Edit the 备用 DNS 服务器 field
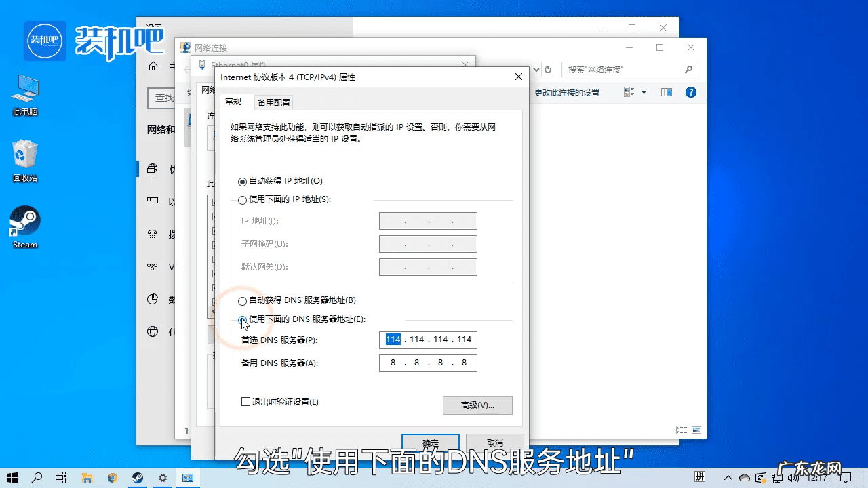Image resolution: width=868 pixels, height=488 pixels. tap(428, 363)
